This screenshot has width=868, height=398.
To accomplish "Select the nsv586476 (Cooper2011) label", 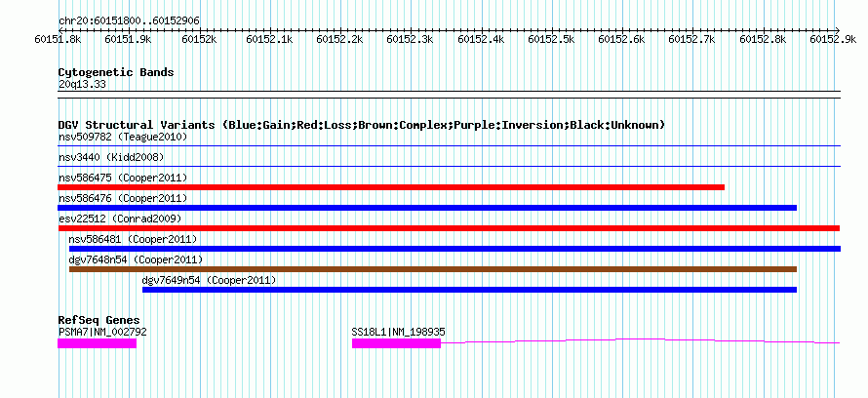I will pyautogui.click(x=123, y=198).
